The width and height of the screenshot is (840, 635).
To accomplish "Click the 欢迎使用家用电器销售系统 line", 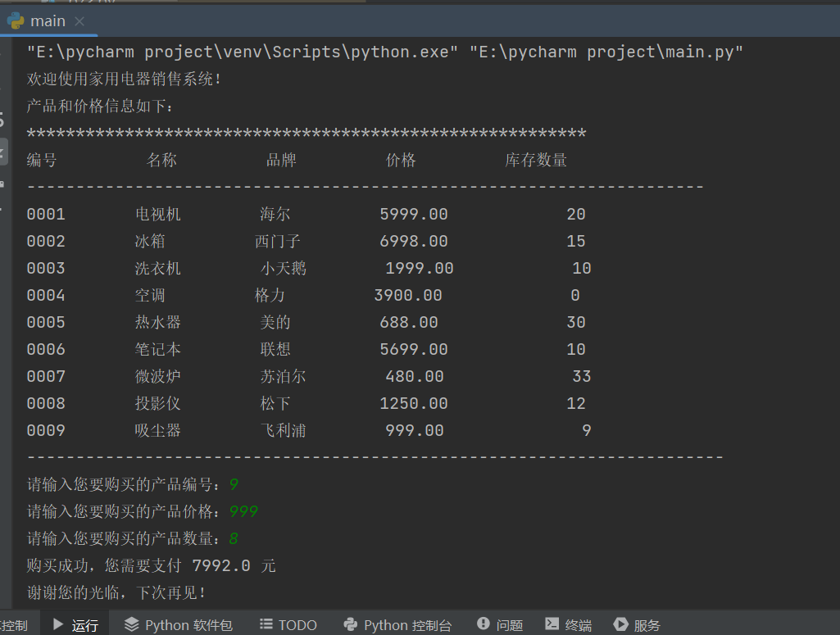I will [124, 79].
